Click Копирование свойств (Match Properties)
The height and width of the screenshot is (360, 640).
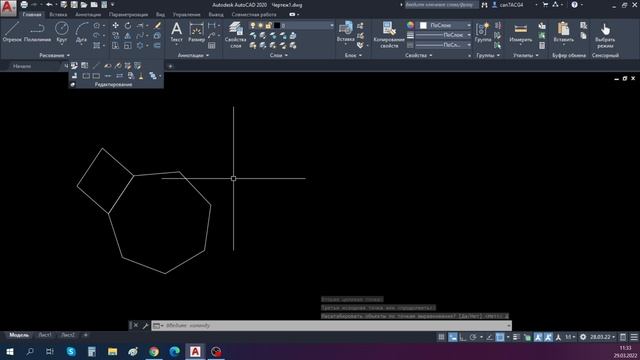tap(389, 34)
